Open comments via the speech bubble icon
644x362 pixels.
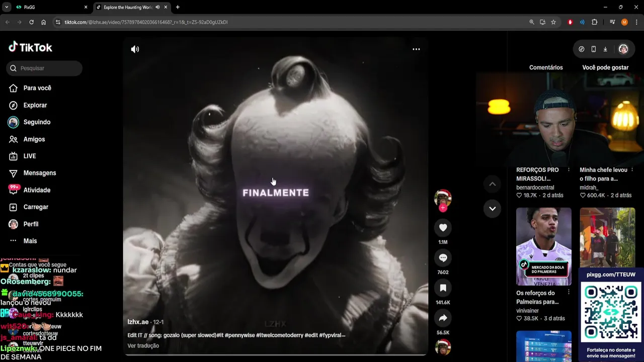pos(443,258)
